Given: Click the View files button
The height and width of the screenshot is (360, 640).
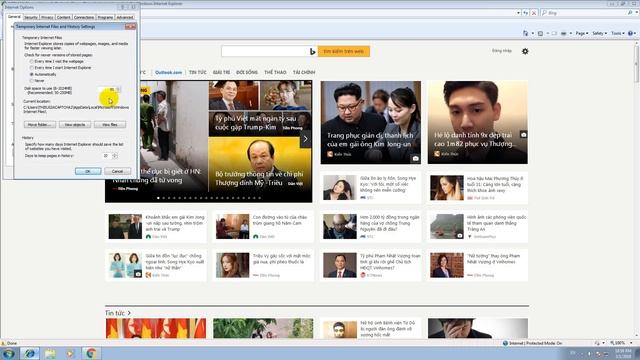Looking at the screenshot, I should click(x=110, y=124).
